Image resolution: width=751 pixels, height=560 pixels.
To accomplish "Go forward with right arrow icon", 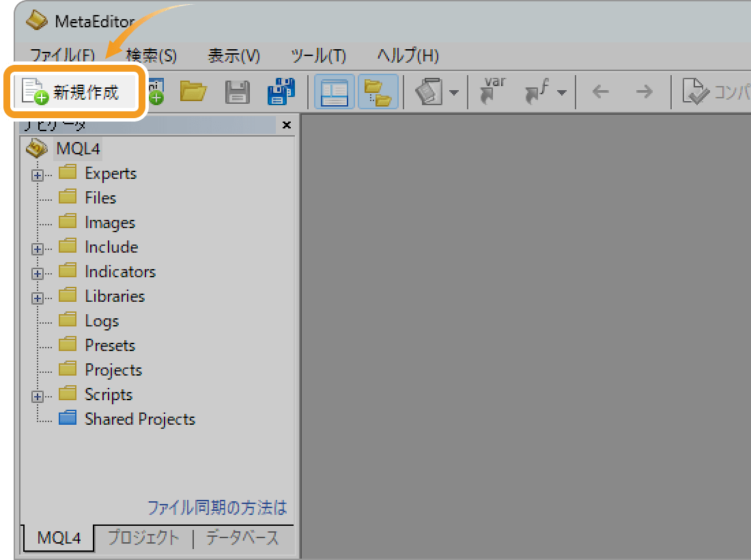I will (x=644, y=92).
